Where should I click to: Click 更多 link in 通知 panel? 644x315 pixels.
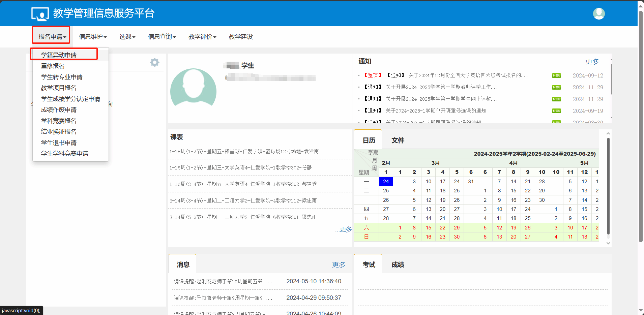[592, 61]
